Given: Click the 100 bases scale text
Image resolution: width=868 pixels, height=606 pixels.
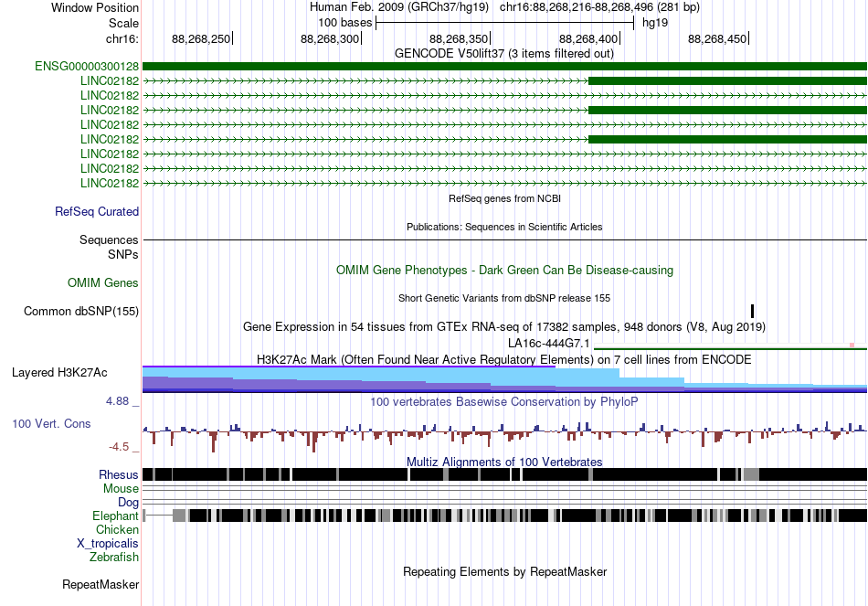Looking at the screenshot, I should click(344, 23).
